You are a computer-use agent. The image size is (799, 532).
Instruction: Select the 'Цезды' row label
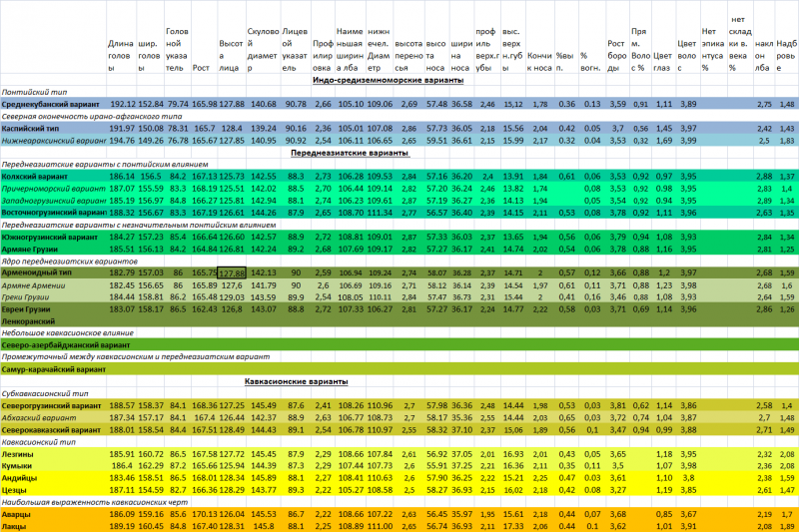(x=14, y=490)
